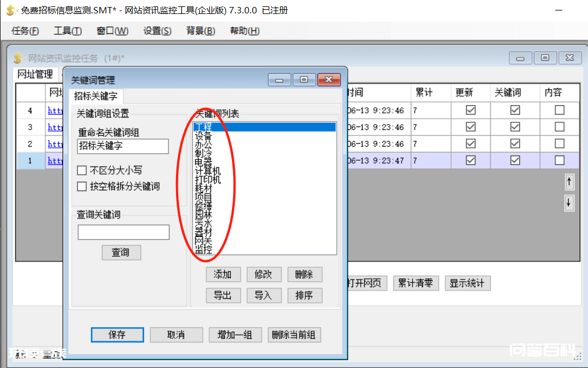Open the 背景(B) menu
The height and width of the screenshot is (368, 588).
point(200,31)
